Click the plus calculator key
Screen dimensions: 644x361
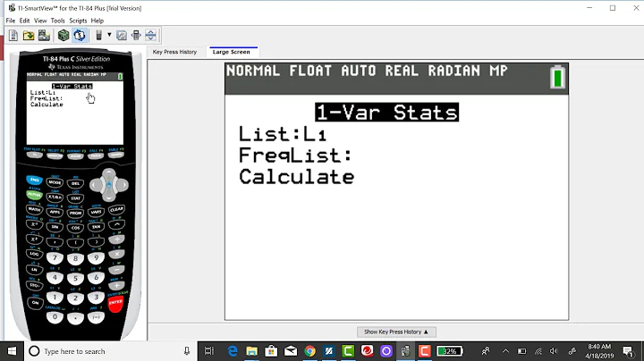coord(116,286)
